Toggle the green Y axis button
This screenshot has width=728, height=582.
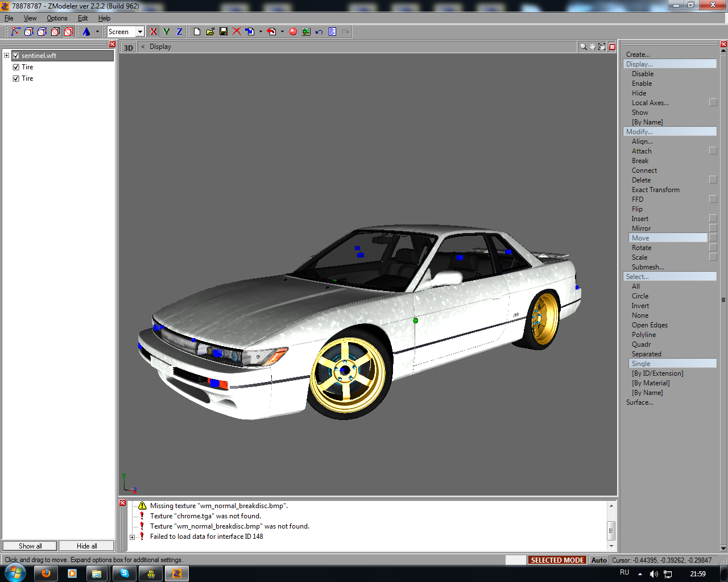click(x=166, y=32)
